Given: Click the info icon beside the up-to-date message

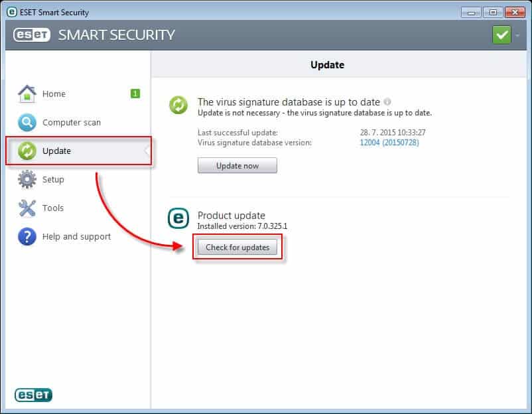Looking at the screenshot, I should [388, 101].
